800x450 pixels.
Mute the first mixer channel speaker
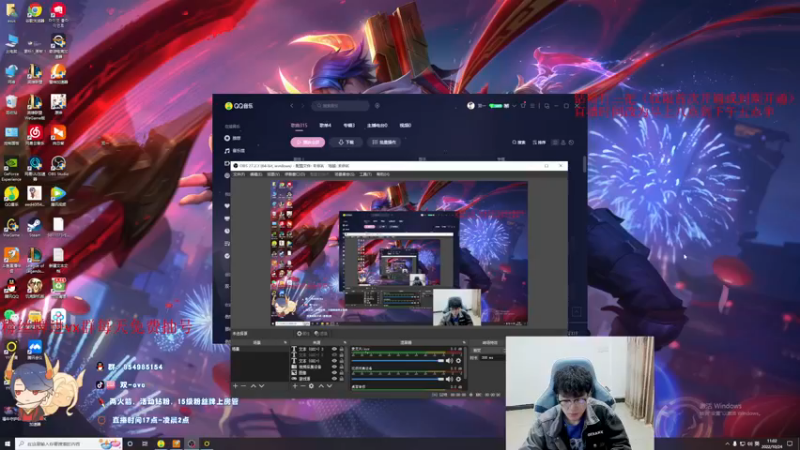[x=449, y=361]
